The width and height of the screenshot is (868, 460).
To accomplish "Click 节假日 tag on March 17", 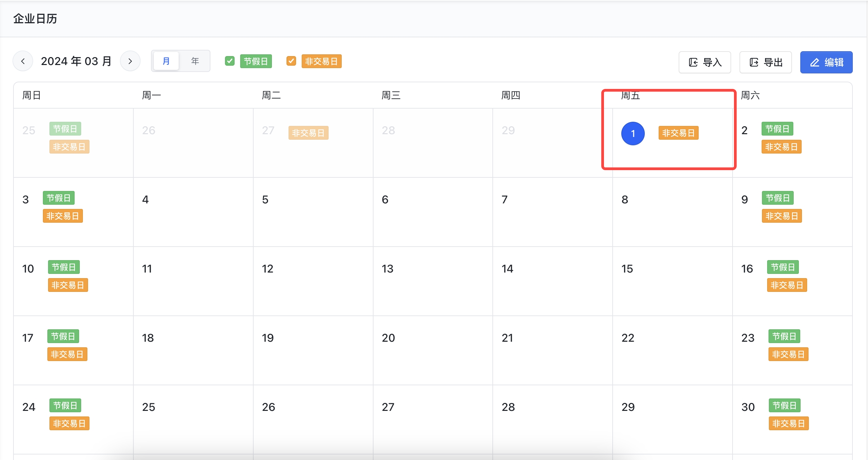I will (x=63, y=337).
